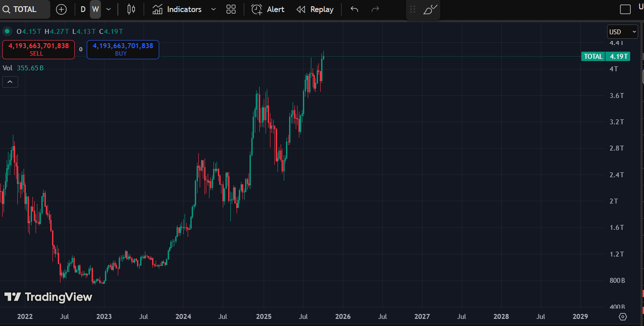Click the blue BUY price button
The image size is (644, 326).
coord(123,49)
